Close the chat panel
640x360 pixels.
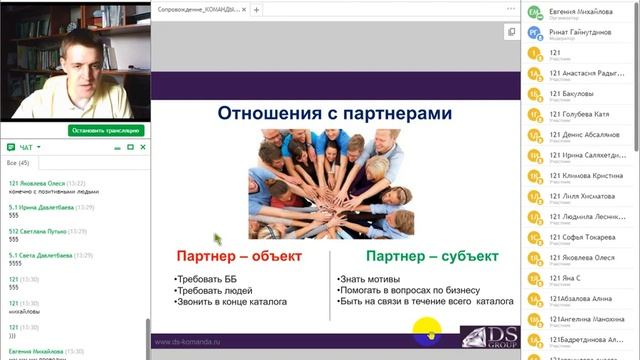pyautogui.click(x=143, y=147)
